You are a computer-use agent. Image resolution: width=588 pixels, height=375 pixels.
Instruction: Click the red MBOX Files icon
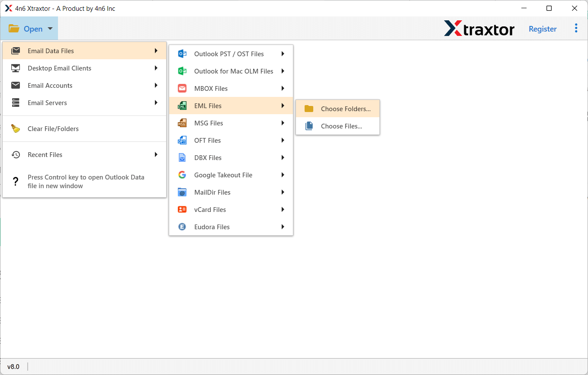pyautogui.click(x=182, y=88)
